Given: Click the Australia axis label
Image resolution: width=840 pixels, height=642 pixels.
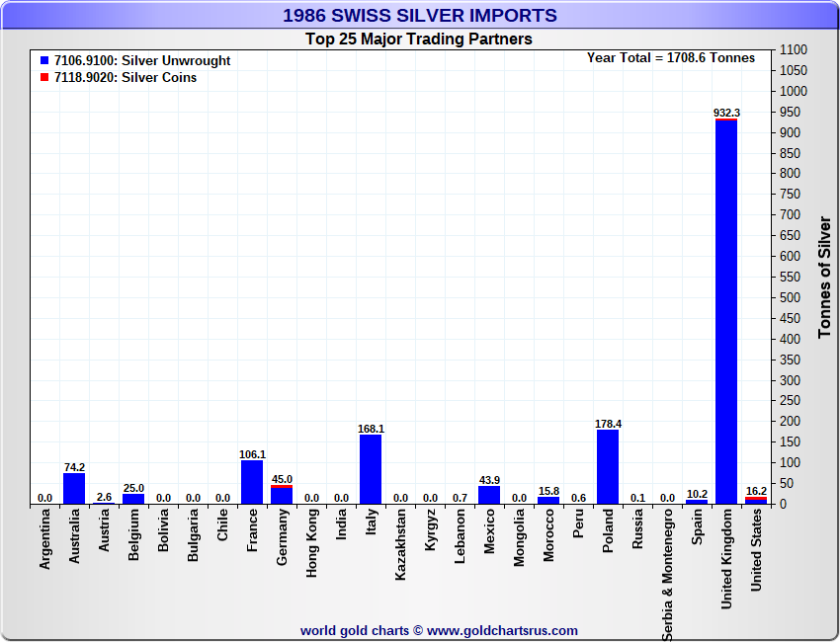Looking at the screenshot, I should [74, 536].
